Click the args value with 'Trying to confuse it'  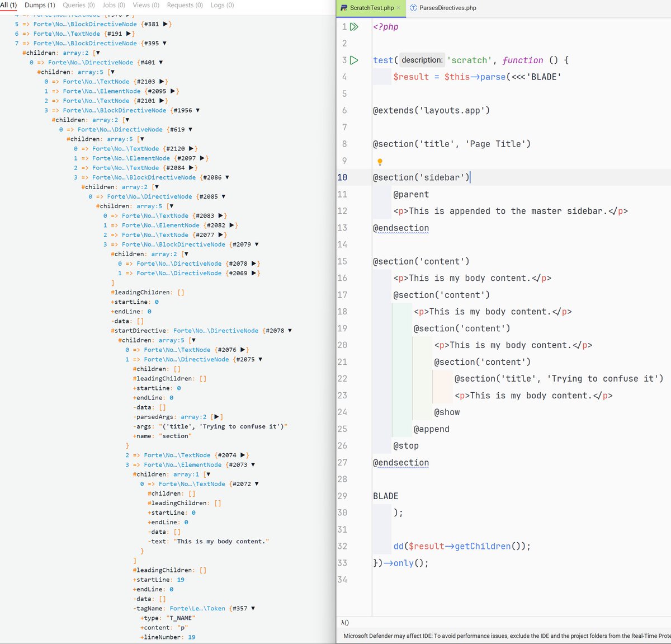click(x=223, y=426)
